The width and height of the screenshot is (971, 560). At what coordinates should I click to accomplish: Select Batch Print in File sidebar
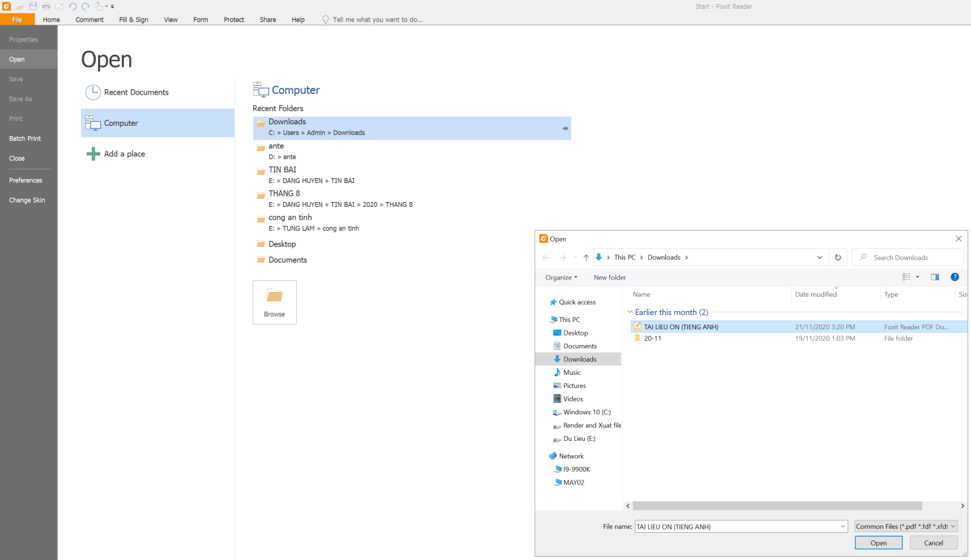[29, 138]
